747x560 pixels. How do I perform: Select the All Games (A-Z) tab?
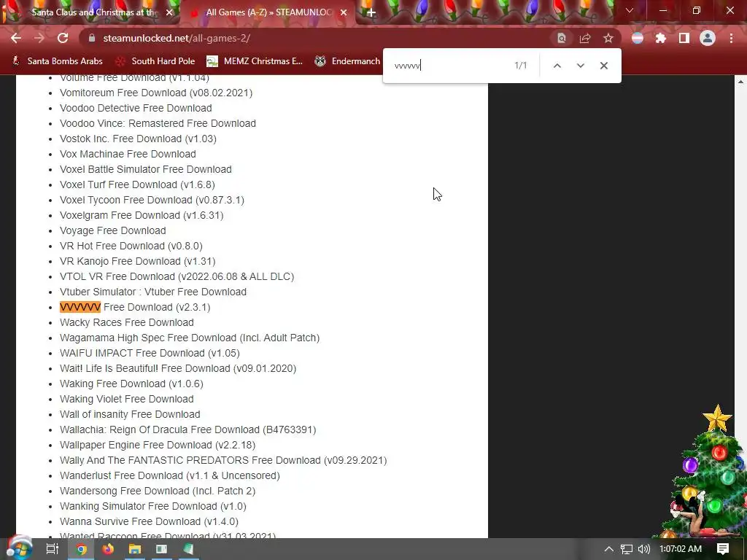pyautogui.click(x=269, y=12)
